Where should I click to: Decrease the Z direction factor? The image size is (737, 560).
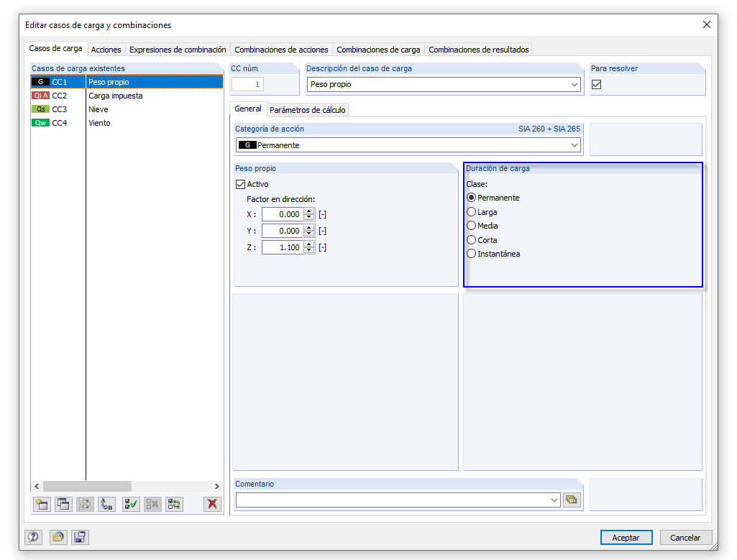308,250
